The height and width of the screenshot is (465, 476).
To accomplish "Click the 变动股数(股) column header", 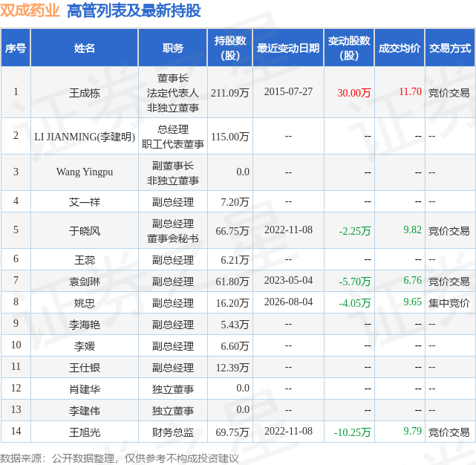I will [x=349, y=48].
